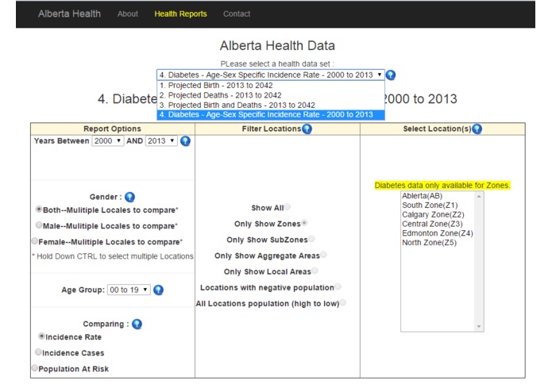
Task: Click Alberta Health brand link
Action: 69,13
